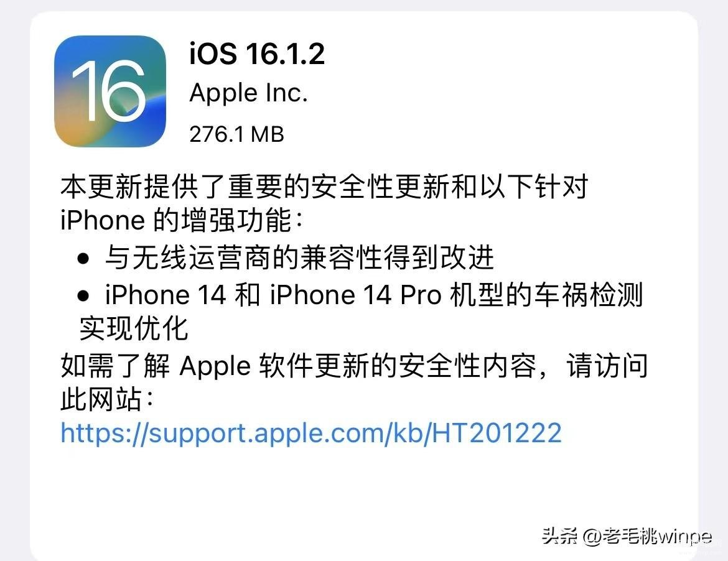Select the 与无线运营商的兼容性得到改进 line

pyautogui.click(x=299, y=257)
